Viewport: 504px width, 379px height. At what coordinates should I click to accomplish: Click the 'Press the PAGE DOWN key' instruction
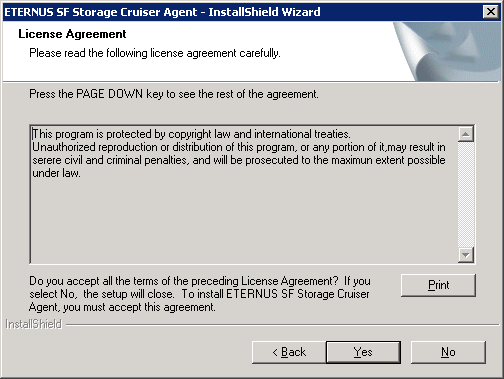pyautogui.click(x=174, y=94)
